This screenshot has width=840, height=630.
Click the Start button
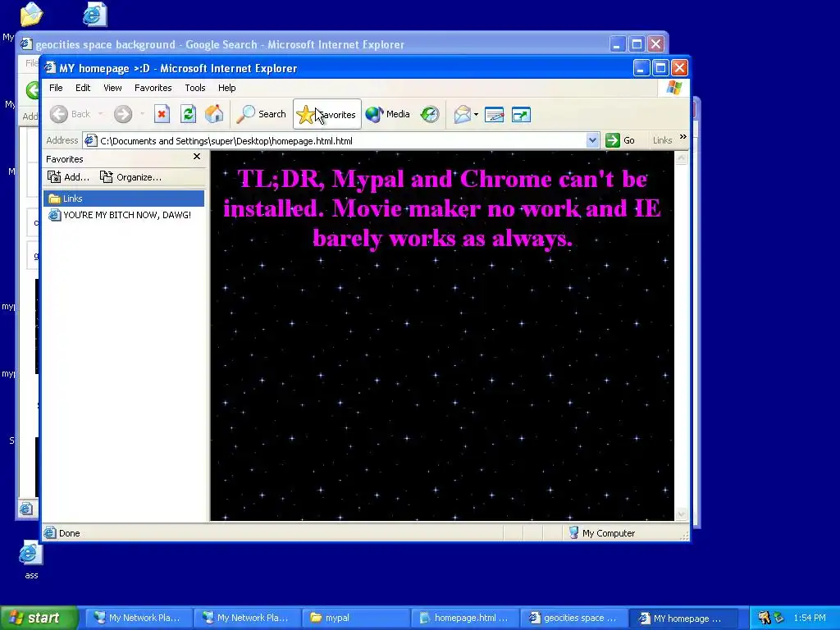[x=39, y=618]
